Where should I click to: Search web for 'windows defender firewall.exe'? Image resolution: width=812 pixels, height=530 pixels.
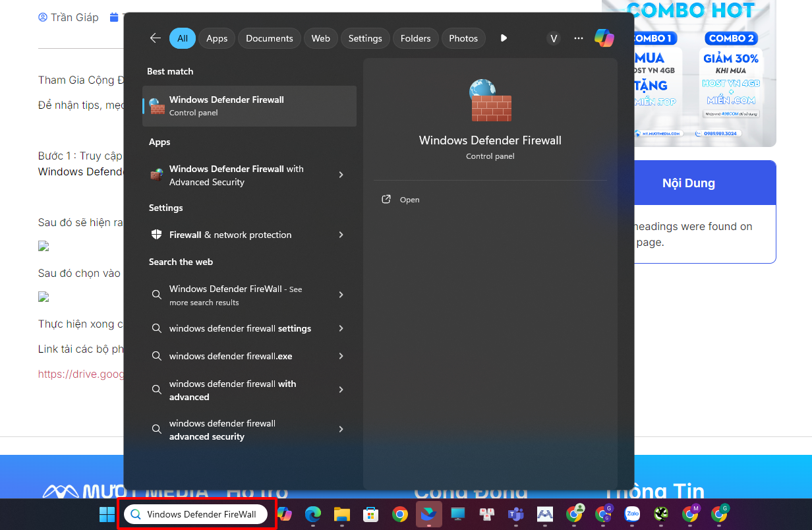click(x=231, y=356)
